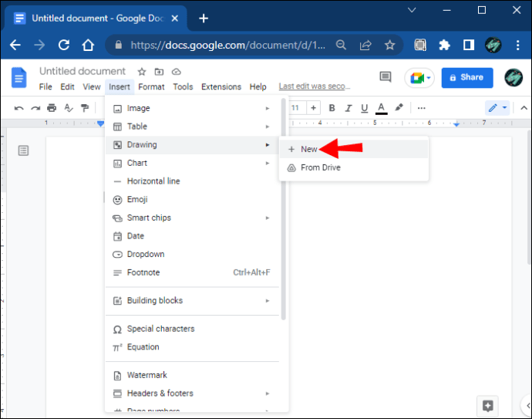Toggle Bold formatting

(x=331, y=108)
